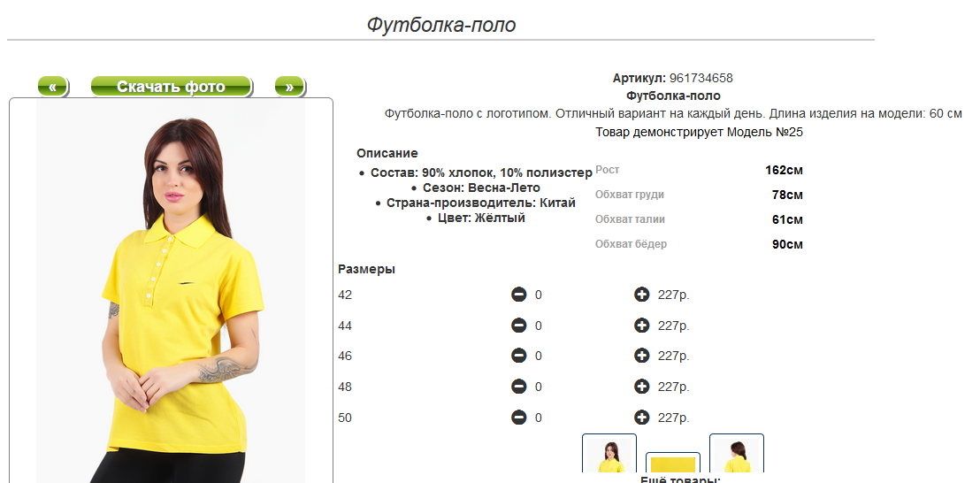This screenshot has width=980, height=483.
Task: Select the yellow fabric color swatch
Action: click(672, 463)
